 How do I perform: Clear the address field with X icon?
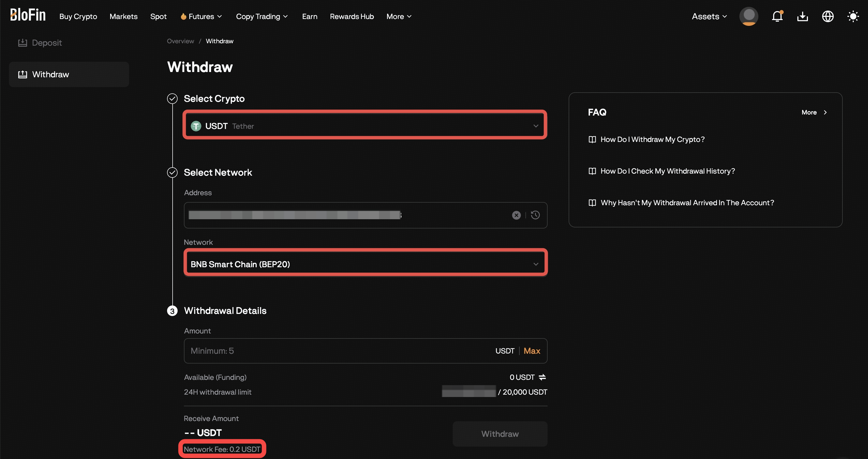tap(516, 215)
